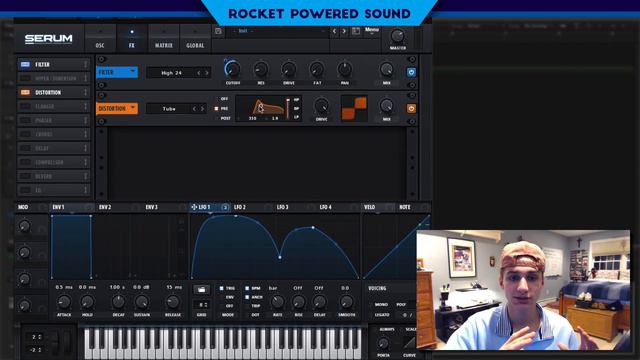Switch to the GLOBAL tab

point(195,38)
